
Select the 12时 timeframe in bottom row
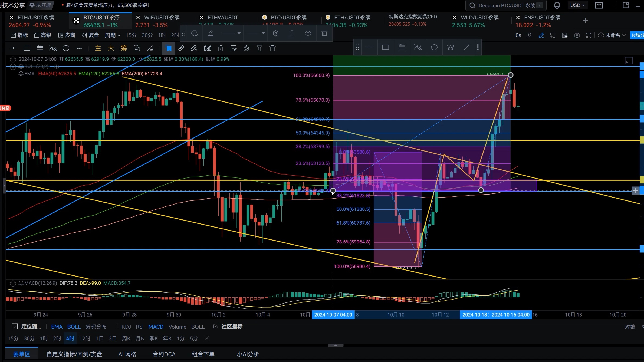pyautogui.click(x=85, y=338)
